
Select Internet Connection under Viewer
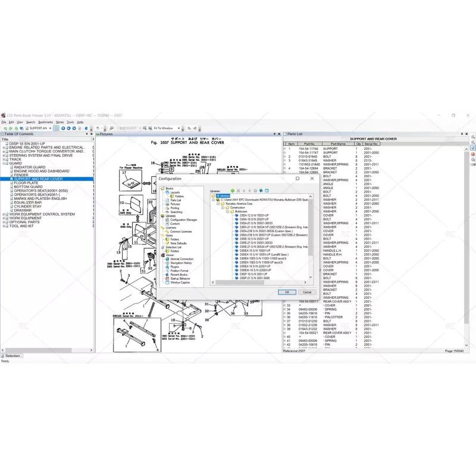tap(181, 259)
